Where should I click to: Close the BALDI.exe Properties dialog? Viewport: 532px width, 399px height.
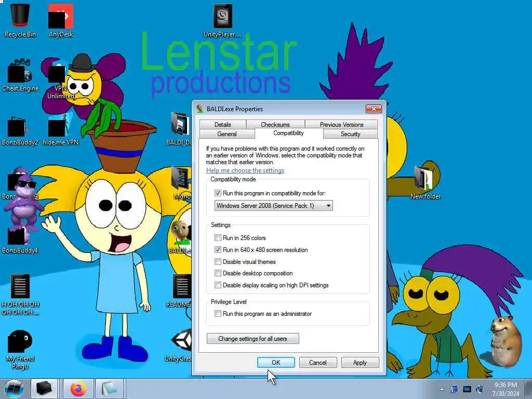[x=374, y=109]
